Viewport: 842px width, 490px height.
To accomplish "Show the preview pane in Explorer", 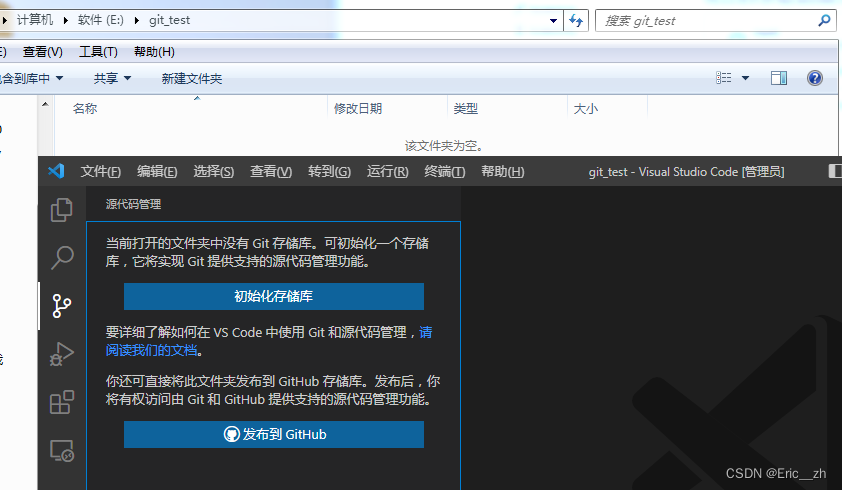I will pos(779,78).
